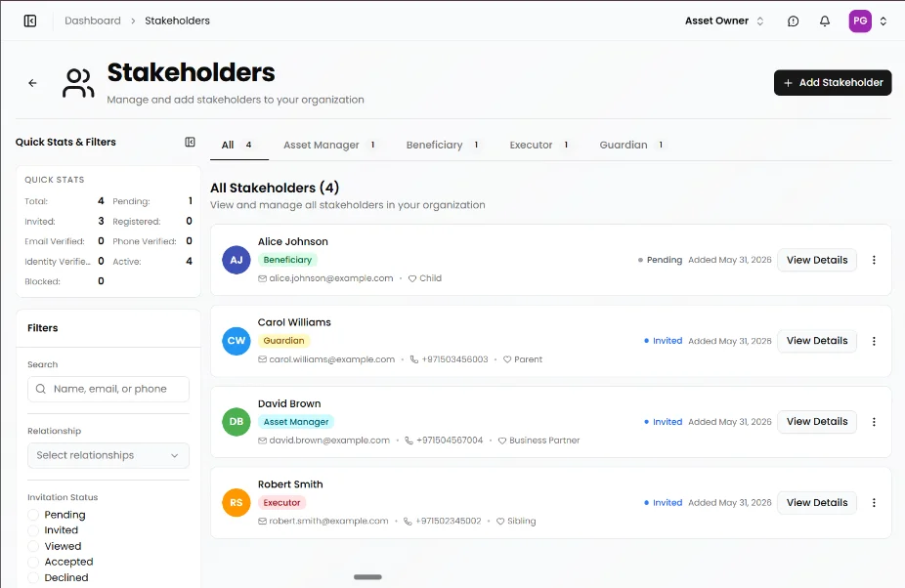Check the Pending invitation status filter
This screenshot has width=905, height=588.
point(33,515)
